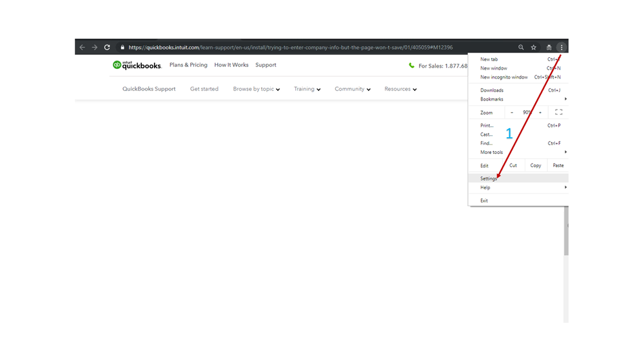Click the lock icon in address bar
Image resolution: width=644 pixels, height=362 pixels.
(122, 47)
